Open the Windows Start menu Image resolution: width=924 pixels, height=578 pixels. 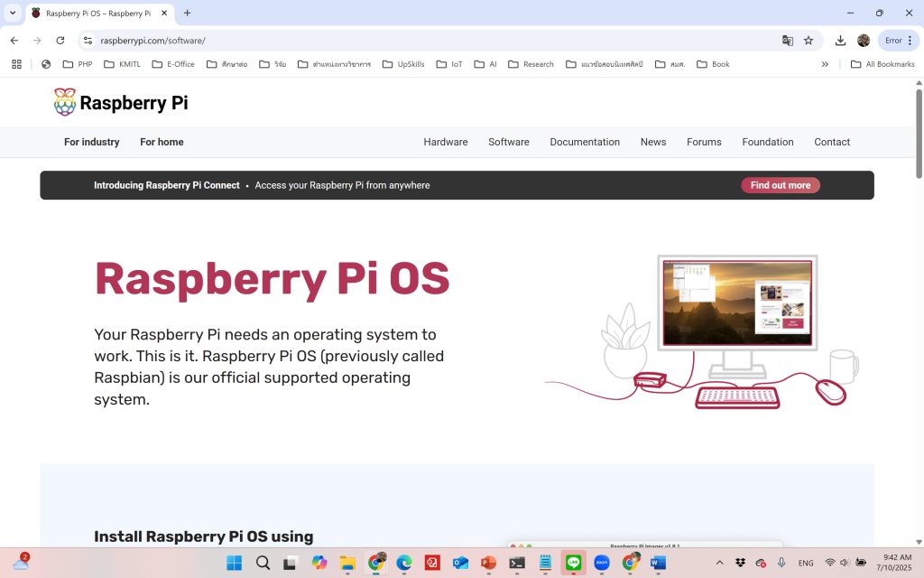234,563
